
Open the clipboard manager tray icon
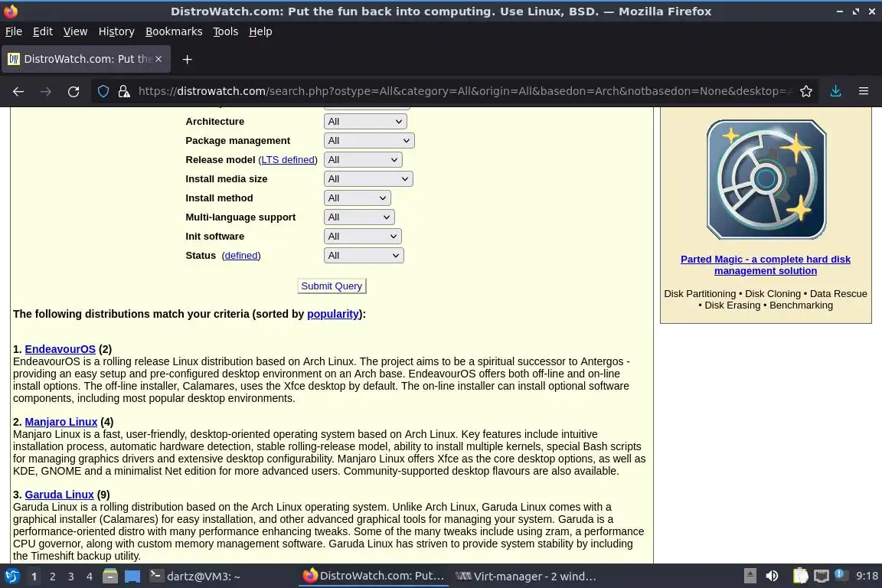(800, 576)
